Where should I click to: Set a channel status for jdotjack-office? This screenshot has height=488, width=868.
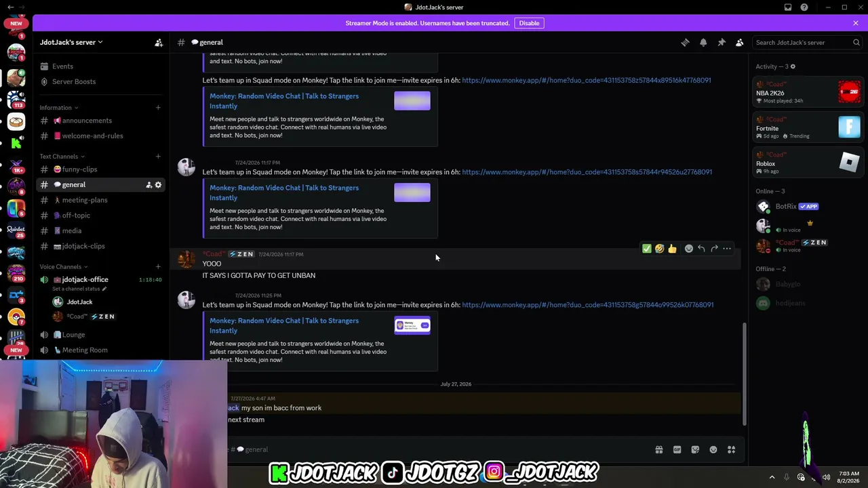[x=79, y=289]
